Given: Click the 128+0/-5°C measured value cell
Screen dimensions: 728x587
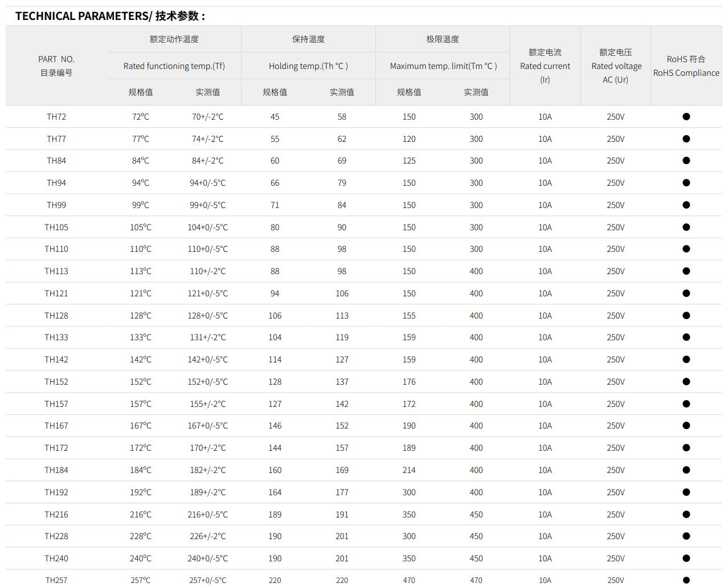Looking at the screenshot, I should pyautogui.click(x=207, y=316).
